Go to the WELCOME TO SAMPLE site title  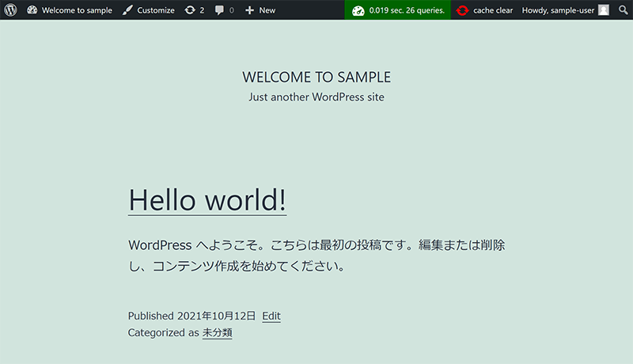pos(316,78)
